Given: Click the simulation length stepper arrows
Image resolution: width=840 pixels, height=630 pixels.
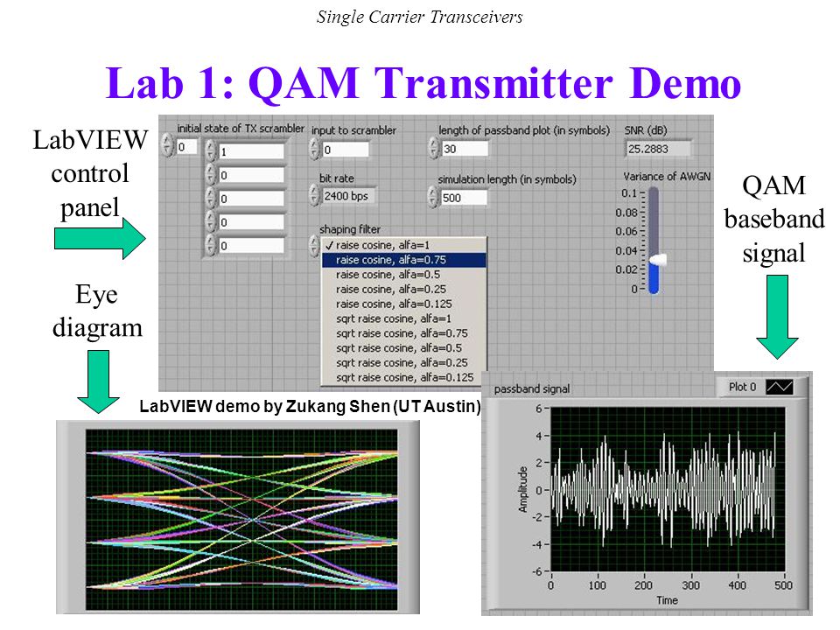Looking at the screenshot, I should click(433, 197).
